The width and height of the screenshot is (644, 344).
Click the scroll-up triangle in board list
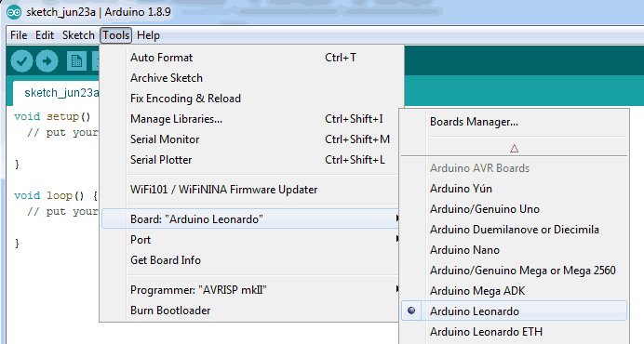pos(515,149)
